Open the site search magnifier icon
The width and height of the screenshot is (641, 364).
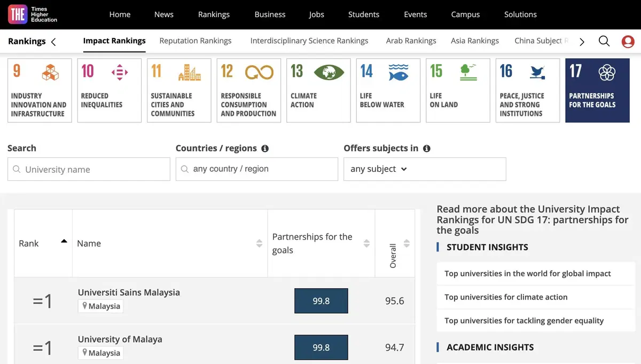point(604,41)
